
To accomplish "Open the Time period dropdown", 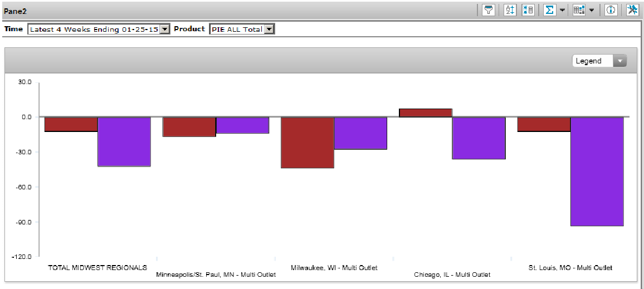I will (164, 30).
